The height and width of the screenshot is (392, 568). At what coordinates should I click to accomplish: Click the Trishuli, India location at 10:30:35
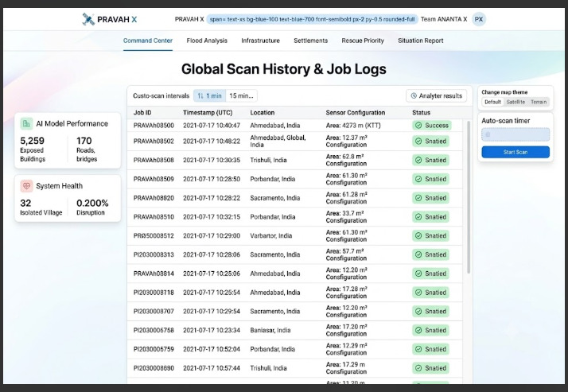click(x=268, y=160)
